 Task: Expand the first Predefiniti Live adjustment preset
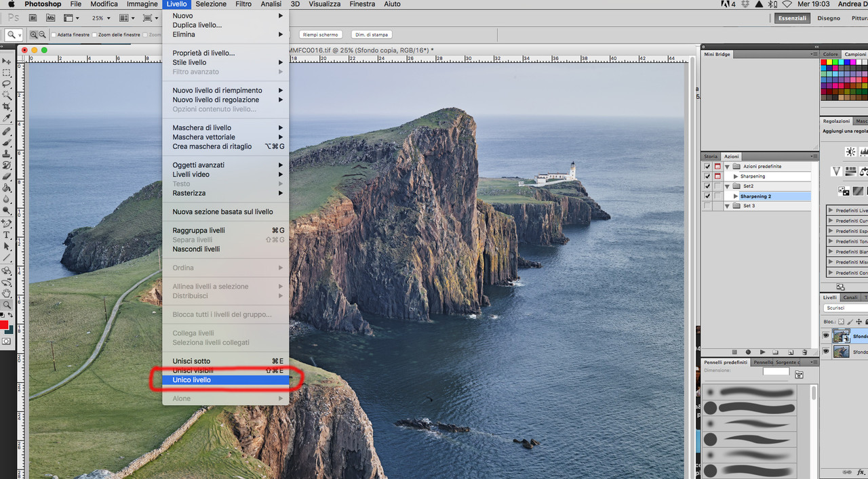[x=831, y=211]
